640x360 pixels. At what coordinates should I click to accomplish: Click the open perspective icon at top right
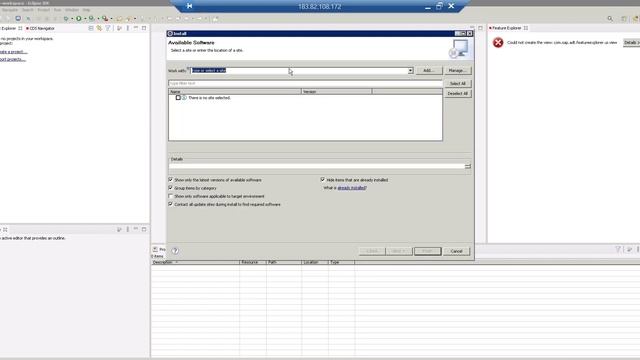coord(624,19)
